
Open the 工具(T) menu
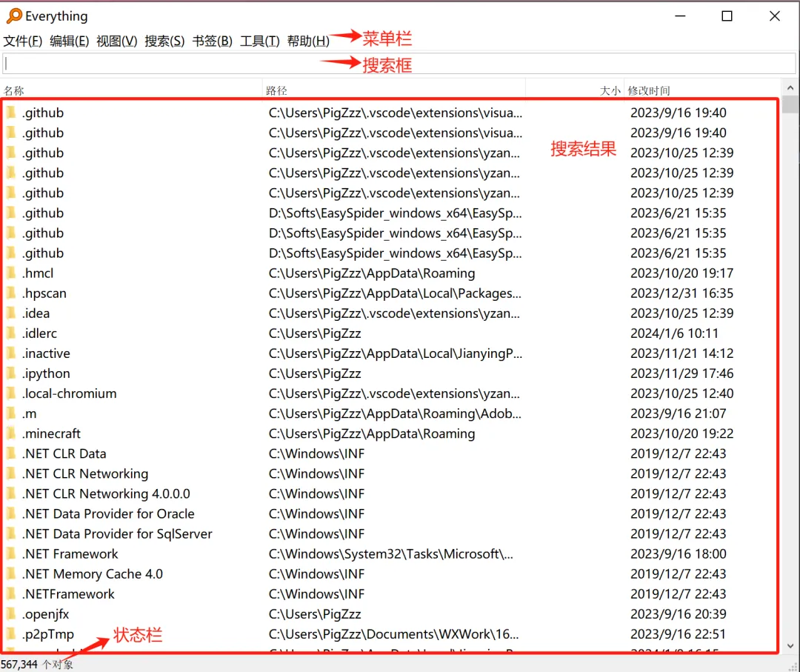(x=260, y=41)
